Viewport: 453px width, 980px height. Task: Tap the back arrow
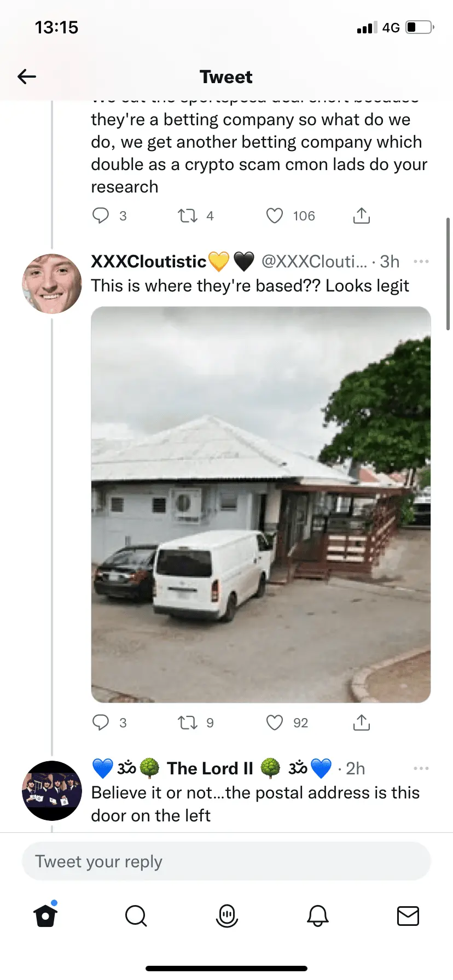pos(27,77)
